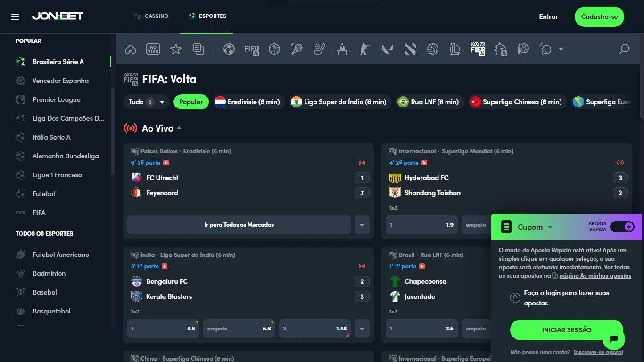Go to the home icon in sports bar
Viewport: 644px width, 362px height.
coord(131,49)
